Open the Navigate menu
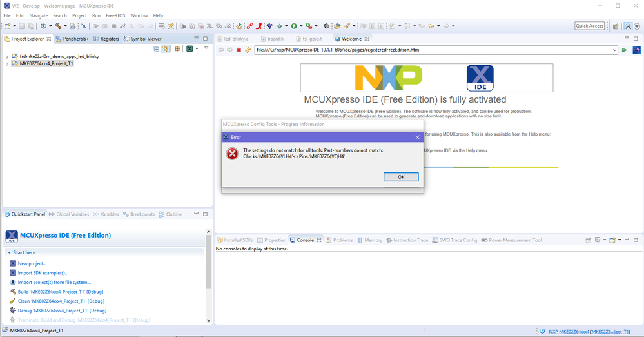Image resolution: width=644 pixels, height=337 pixels. [x=38, y=15]
